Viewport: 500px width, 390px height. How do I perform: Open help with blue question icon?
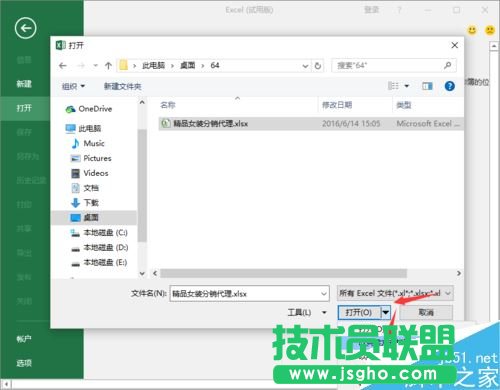coord(449,86)
